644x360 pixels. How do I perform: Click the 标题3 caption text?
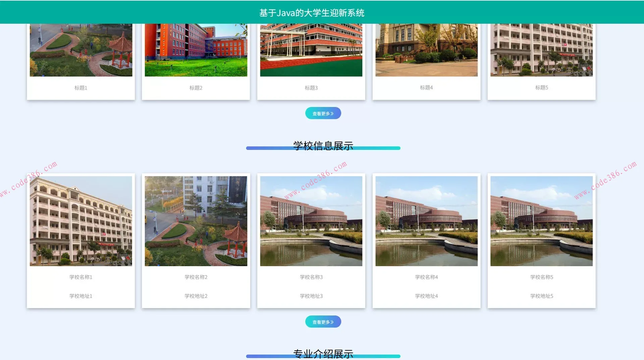pyautogui.click(x=311, y=88)
